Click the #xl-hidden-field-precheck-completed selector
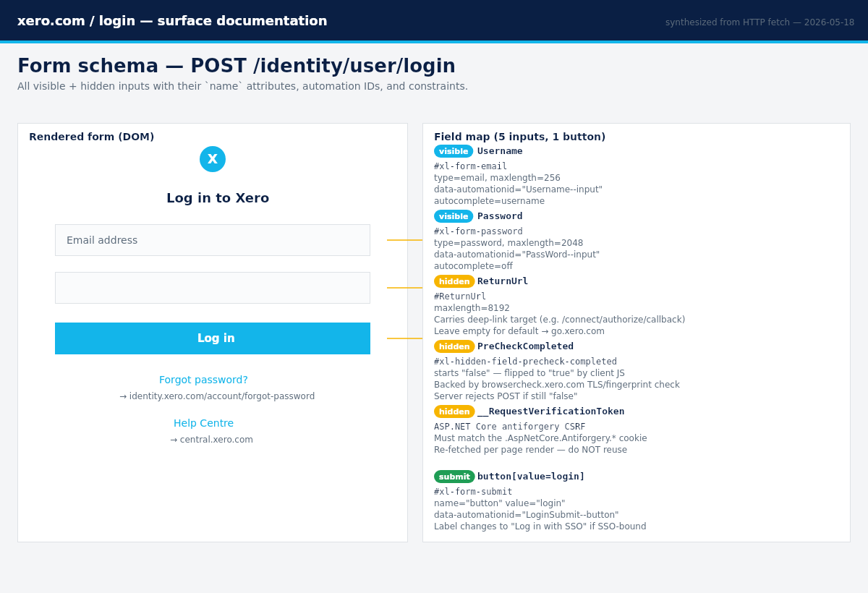The height and width of the screenshot is (593, 868). [x=525, y=362]
